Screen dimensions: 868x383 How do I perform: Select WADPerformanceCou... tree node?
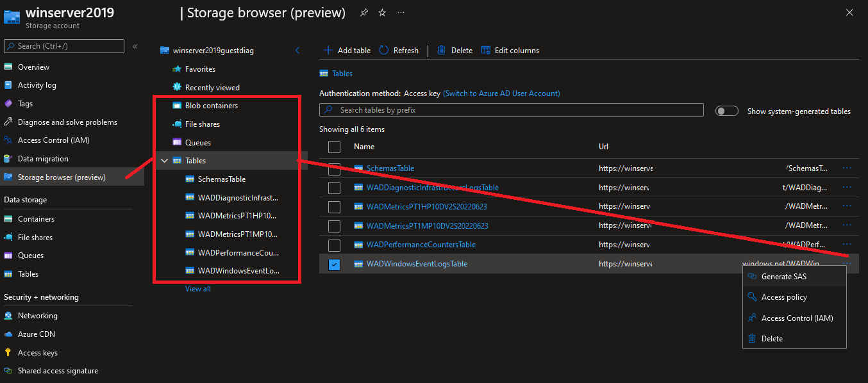click(238, 252)
